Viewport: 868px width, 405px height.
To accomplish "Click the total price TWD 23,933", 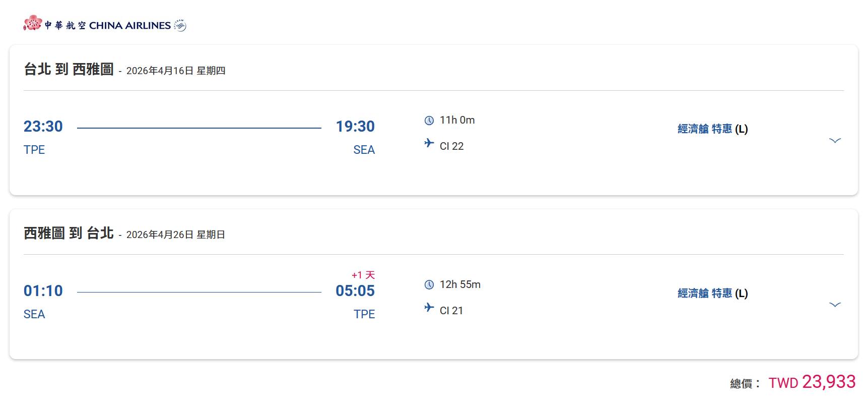I will [812, 382].
